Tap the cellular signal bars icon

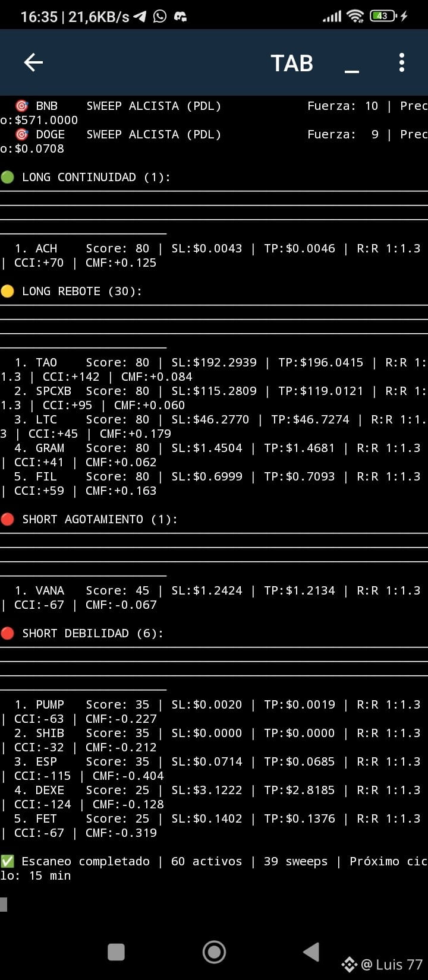click(332, 17)
